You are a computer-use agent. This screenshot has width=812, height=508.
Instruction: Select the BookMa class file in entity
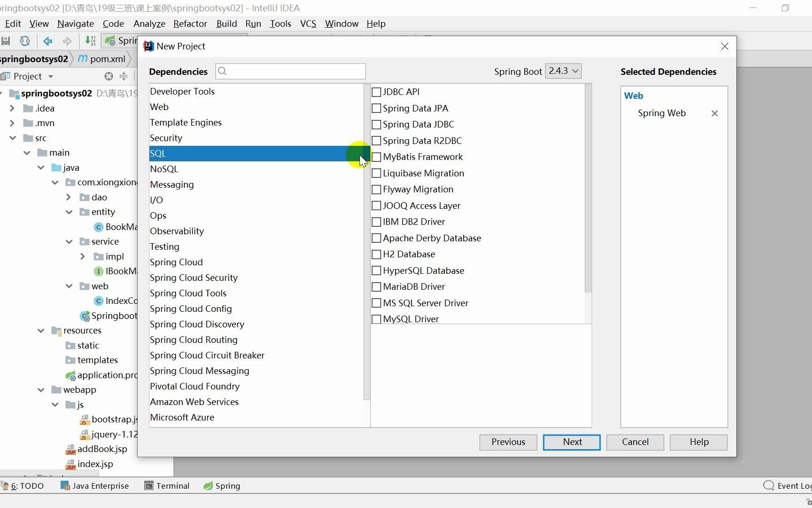(115, 227)
